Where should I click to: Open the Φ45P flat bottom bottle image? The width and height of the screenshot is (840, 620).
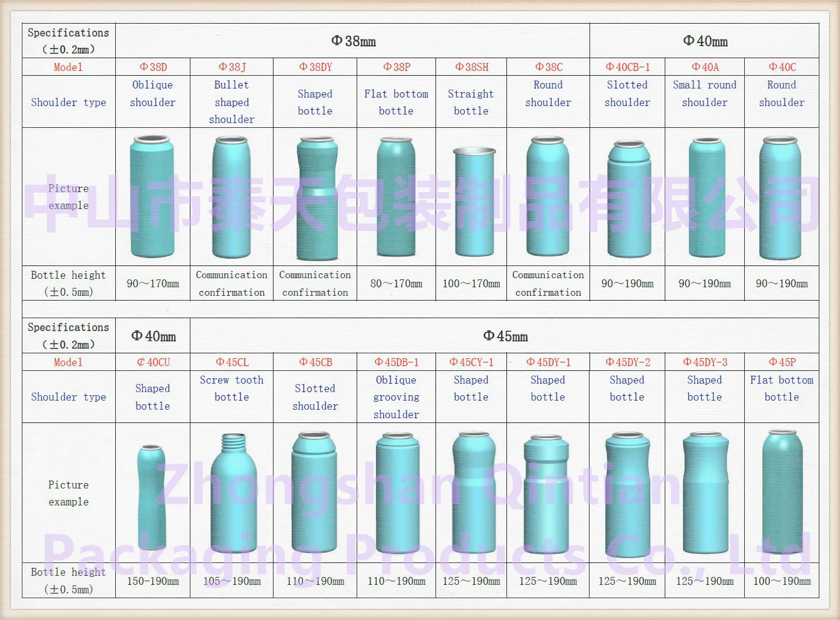[782, 492]
